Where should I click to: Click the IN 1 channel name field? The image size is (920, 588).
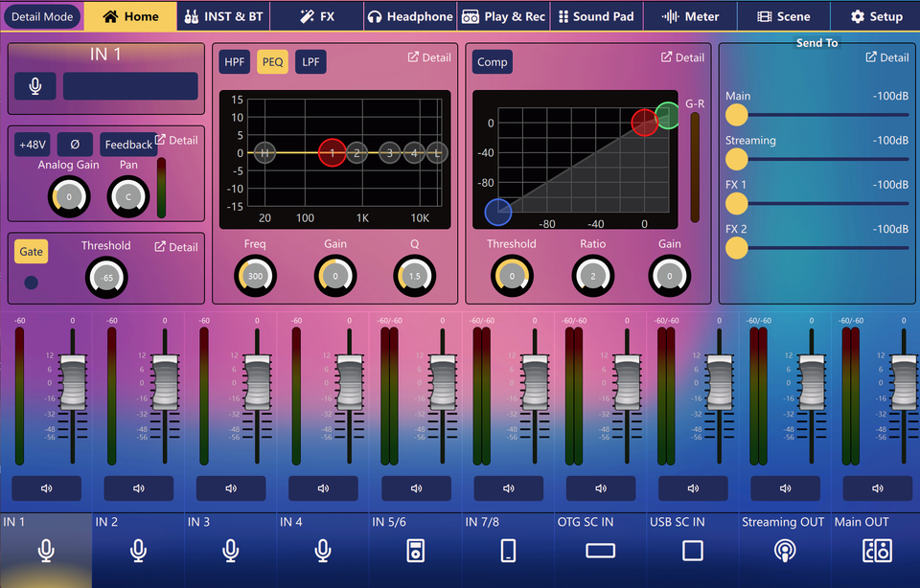click(130, 86)
